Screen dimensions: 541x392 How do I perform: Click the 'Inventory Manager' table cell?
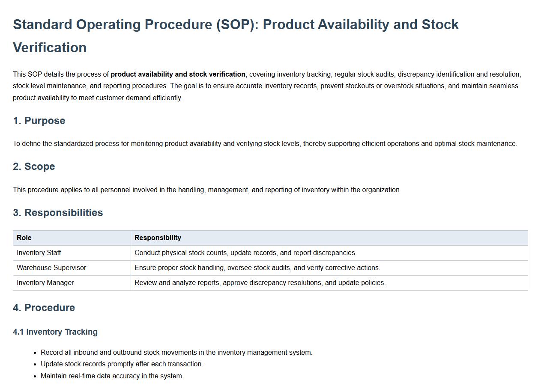click(45, 283)
